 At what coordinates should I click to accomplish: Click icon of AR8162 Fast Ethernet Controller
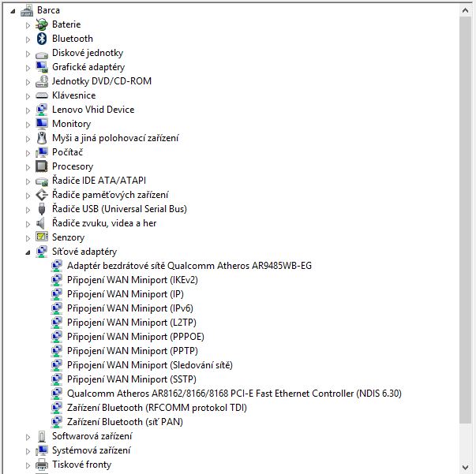pos(57,394)
